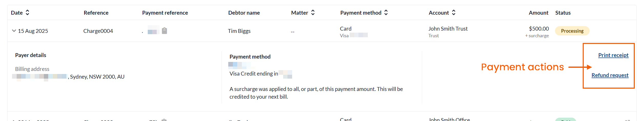Select the Charge0004 reference cell
The image size is (644, 121).
coord(98,31)
